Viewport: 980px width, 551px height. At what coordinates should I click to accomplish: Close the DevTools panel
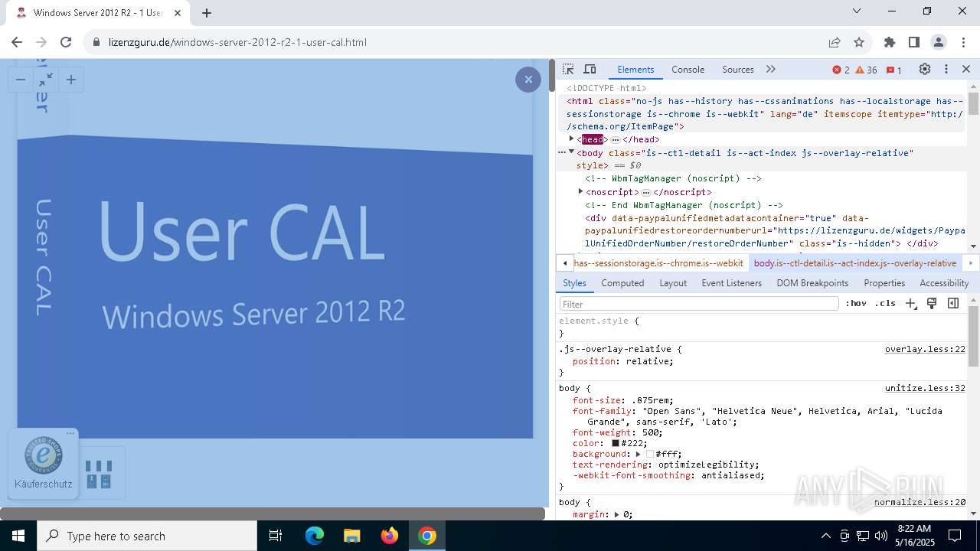(x=966, y=69)
